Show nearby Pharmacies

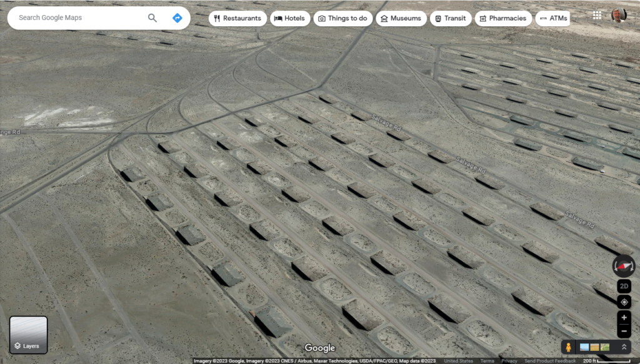tap(503, 18)
